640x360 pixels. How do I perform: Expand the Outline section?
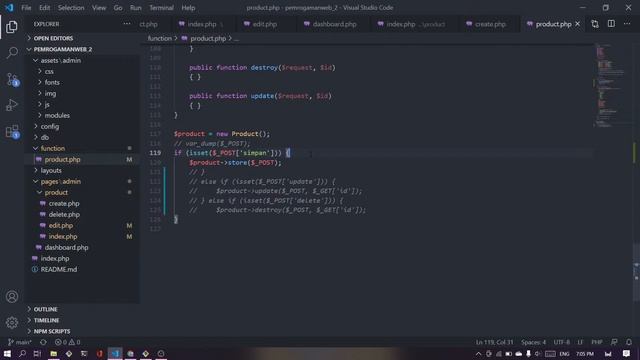tap(45, 309)
